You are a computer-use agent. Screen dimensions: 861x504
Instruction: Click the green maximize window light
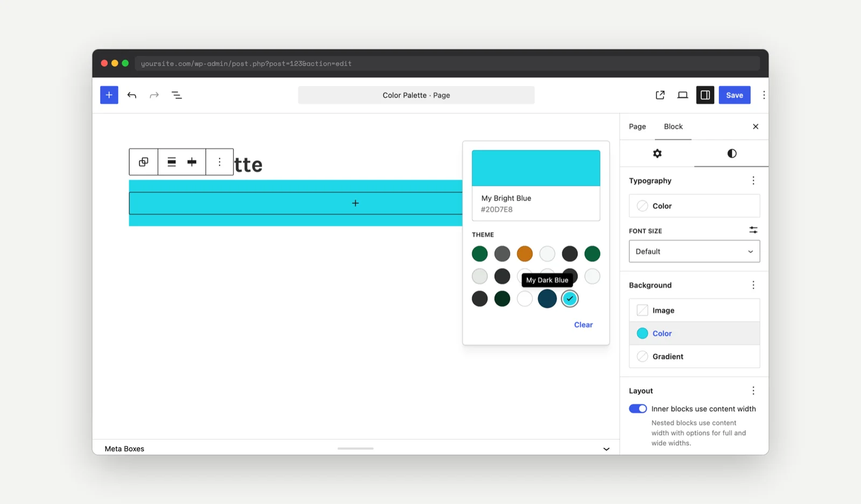click(125, 63)
